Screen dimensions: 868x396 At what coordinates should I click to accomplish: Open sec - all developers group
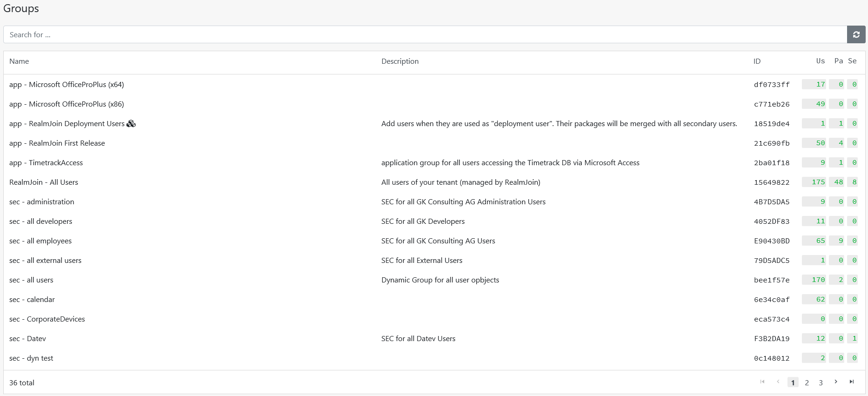click(x=40, y=221)
